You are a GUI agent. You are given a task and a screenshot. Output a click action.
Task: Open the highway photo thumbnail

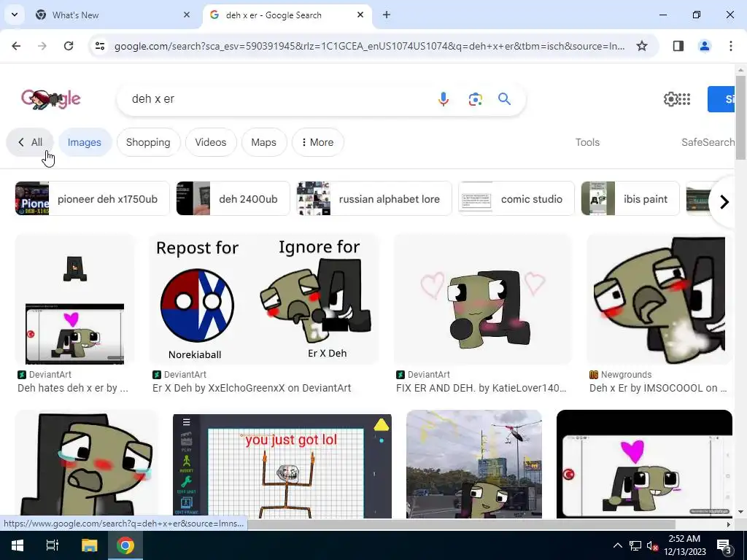(x=474, y=464)
